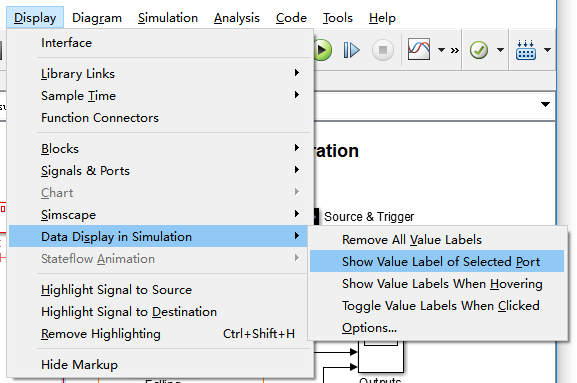Show more toolbar items with double chevron
This screenshot has width=577, height=383.
(x=455, y=50)
